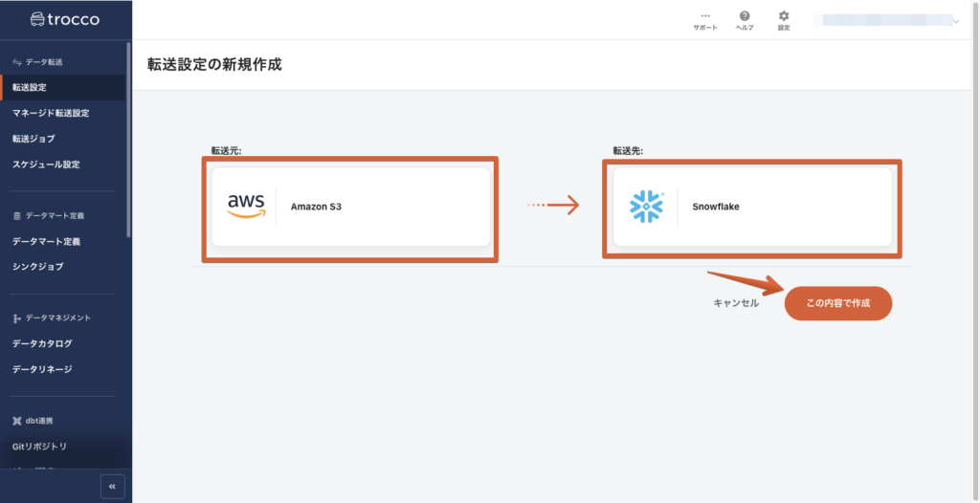
Task: Click the AWS logo in source card
Action: pyautogui.click(x=246, y=206)
